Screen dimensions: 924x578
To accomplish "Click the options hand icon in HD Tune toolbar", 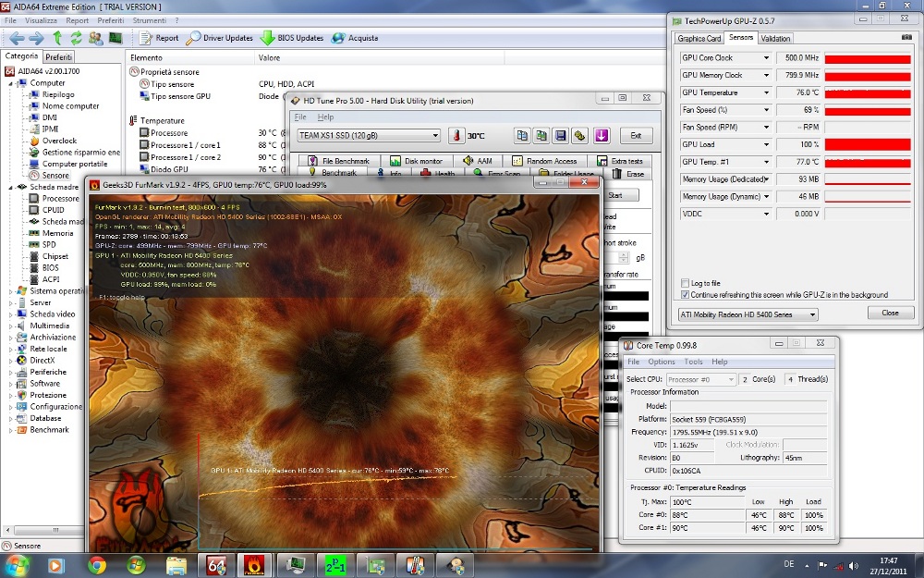I will click(x=580, y=136).
